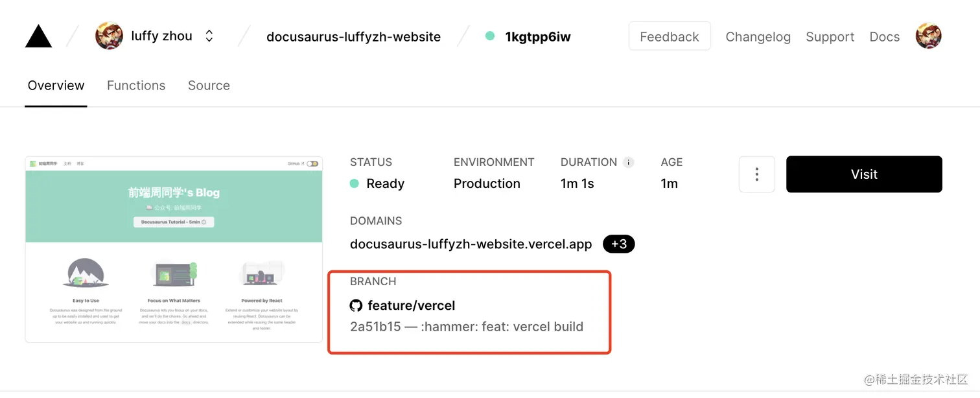Open the Docs link

[x=884, y=37]
